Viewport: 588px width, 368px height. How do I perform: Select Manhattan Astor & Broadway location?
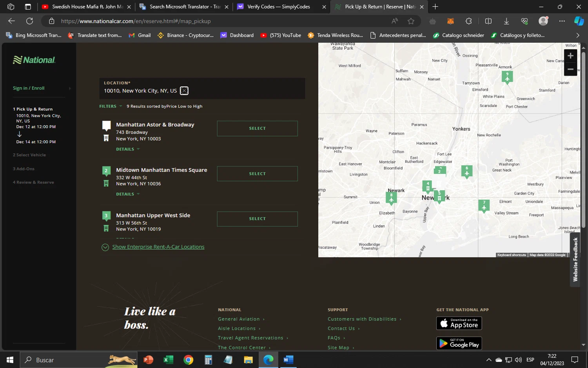(x=257, y=128)
